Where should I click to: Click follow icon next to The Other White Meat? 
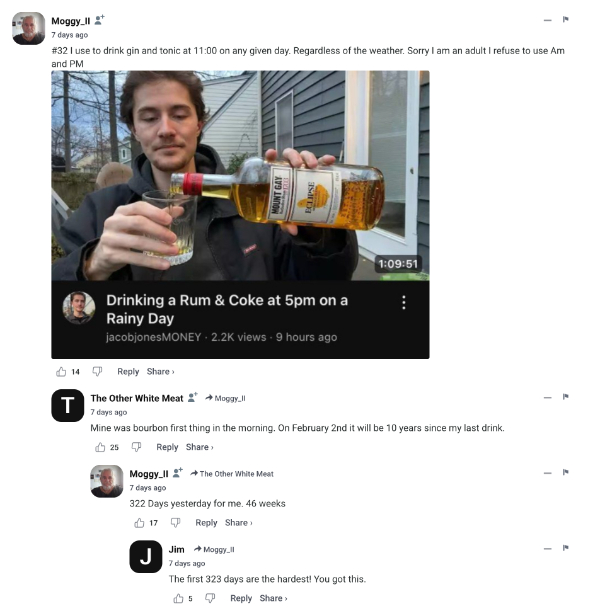point(193,398)
